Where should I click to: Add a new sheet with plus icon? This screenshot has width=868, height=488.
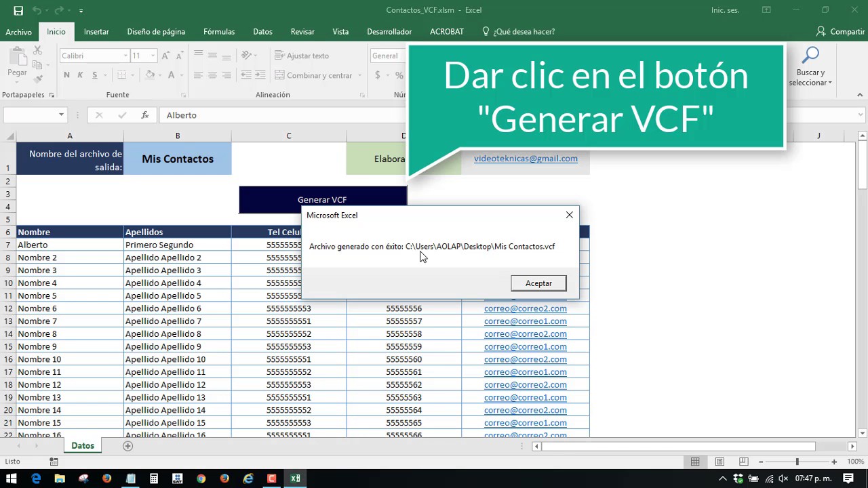click(127, 446)
